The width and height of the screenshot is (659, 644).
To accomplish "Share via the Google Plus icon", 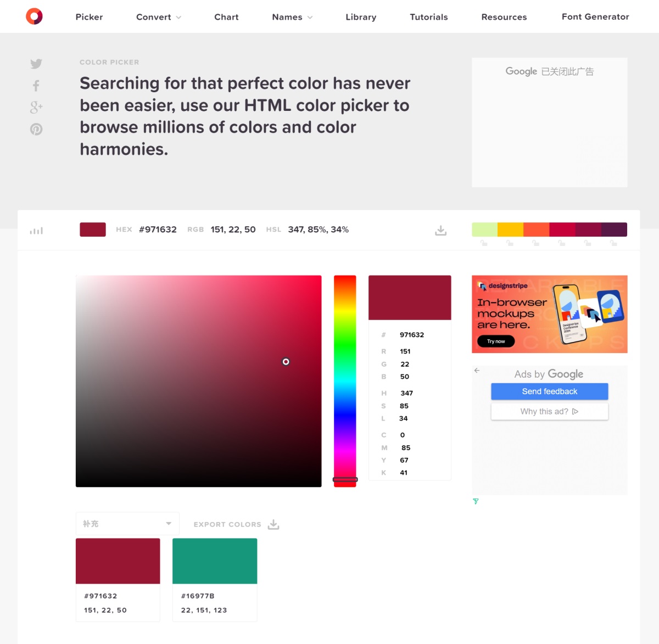I will click(36, 107).
